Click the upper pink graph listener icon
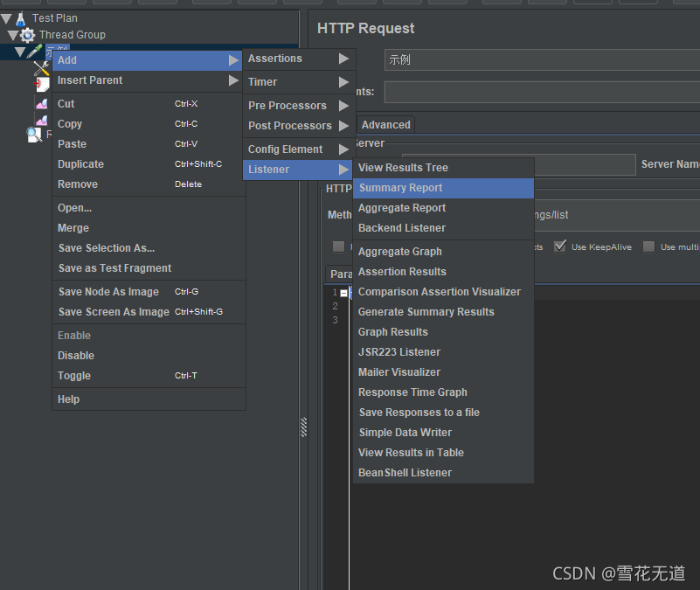Screen dimensions: 700x590 point(42,104)
